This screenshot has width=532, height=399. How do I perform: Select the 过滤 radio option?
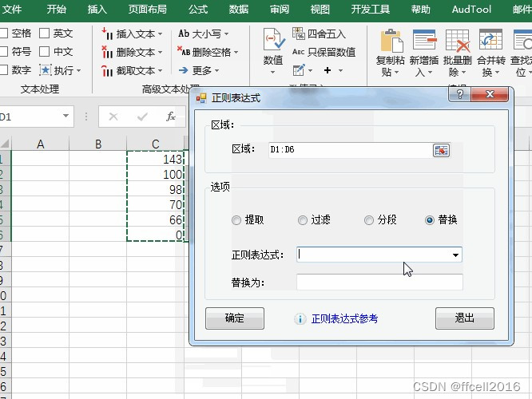point(302,220)
